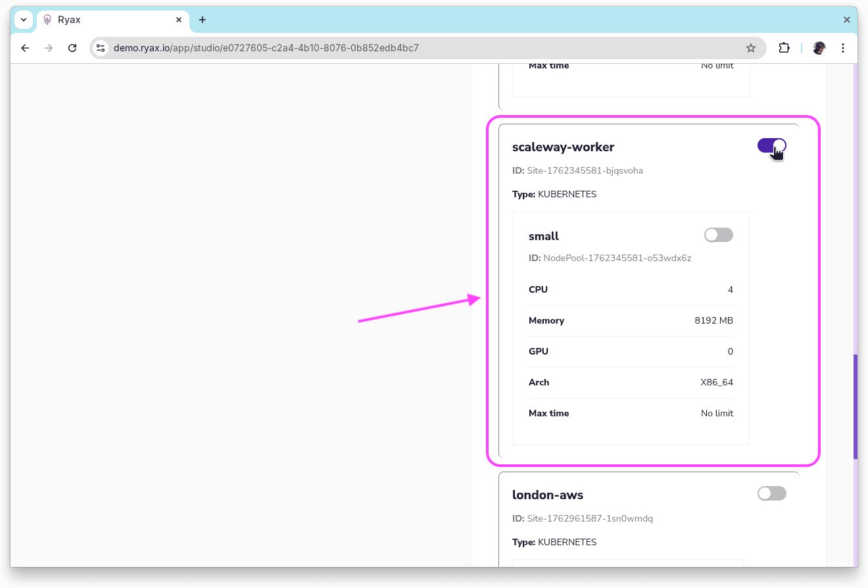Open the site permissions icon in address bar
The height and width of the screenshot is (588, 868).
pos(101,48)
